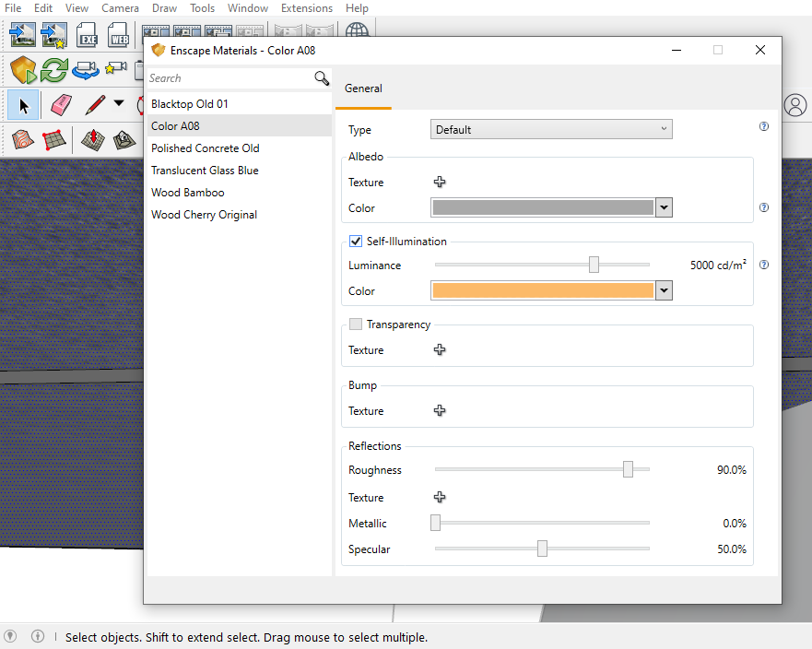Click the green live update arrows icon
The width and height of the screenshot is (812, 649).
pos(54,70)
